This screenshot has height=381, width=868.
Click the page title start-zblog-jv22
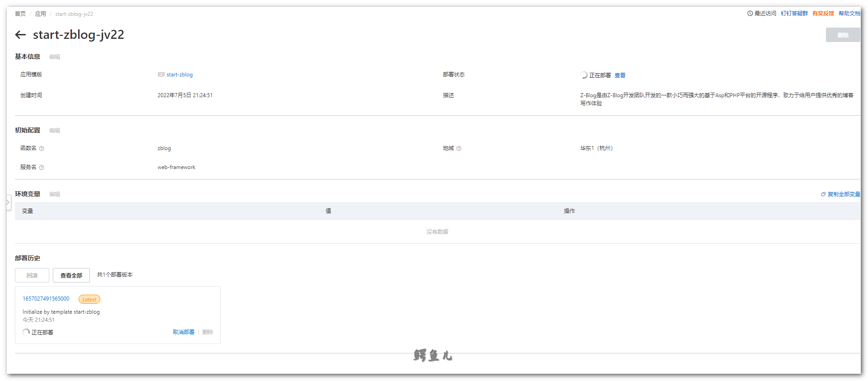(x=79, y=35)
